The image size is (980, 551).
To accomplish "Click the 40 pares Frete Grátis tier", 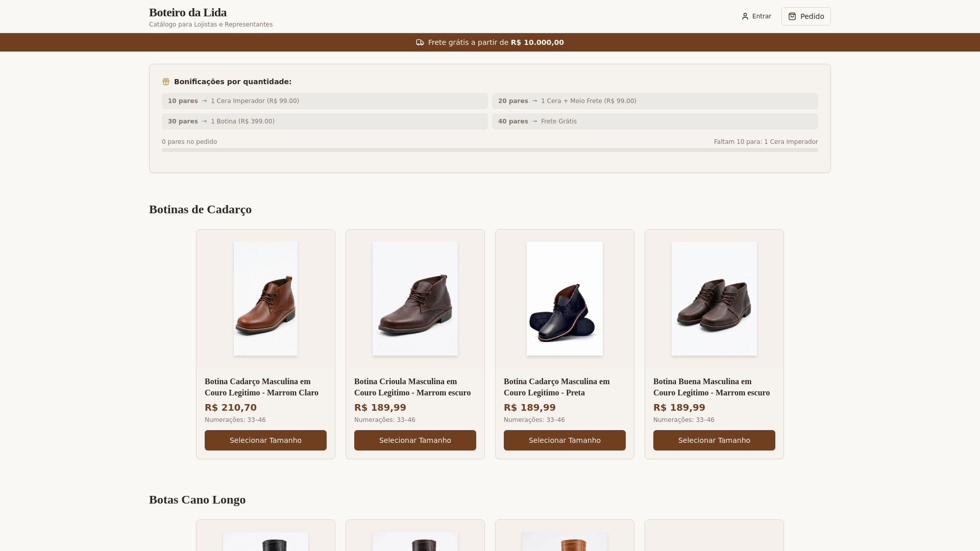I will pyautogui.click(x=654, y=121).
